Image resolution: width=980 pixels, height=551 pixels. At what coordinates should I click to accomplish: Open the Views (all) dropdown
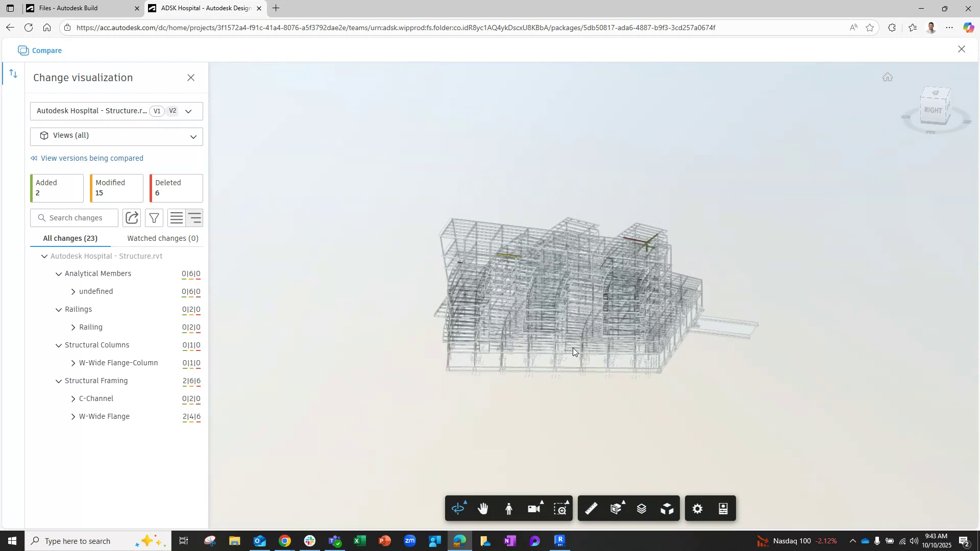[116, 136]
